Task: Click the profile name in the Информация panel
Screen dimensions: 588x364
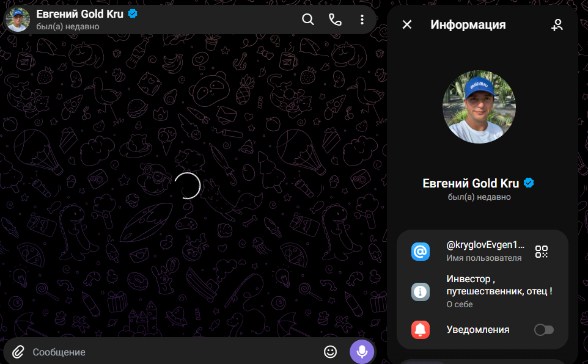Action: pos(471,183)
